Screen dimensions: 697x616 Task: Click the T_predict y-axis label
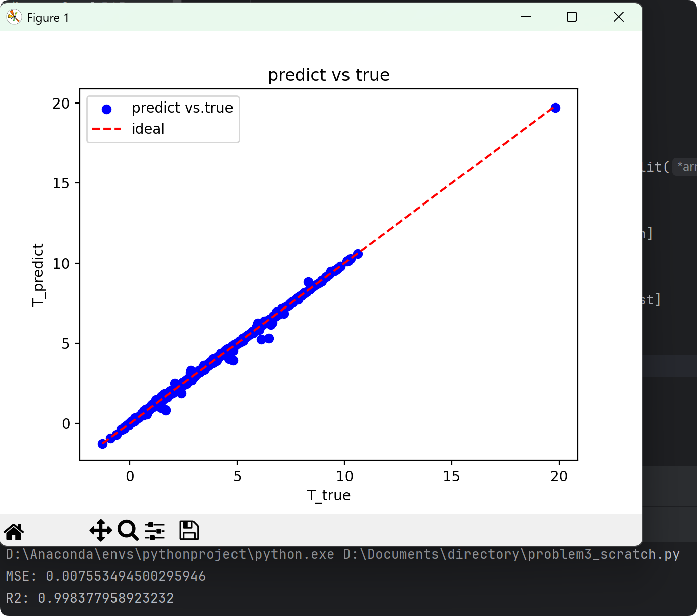tap(38, 275)
